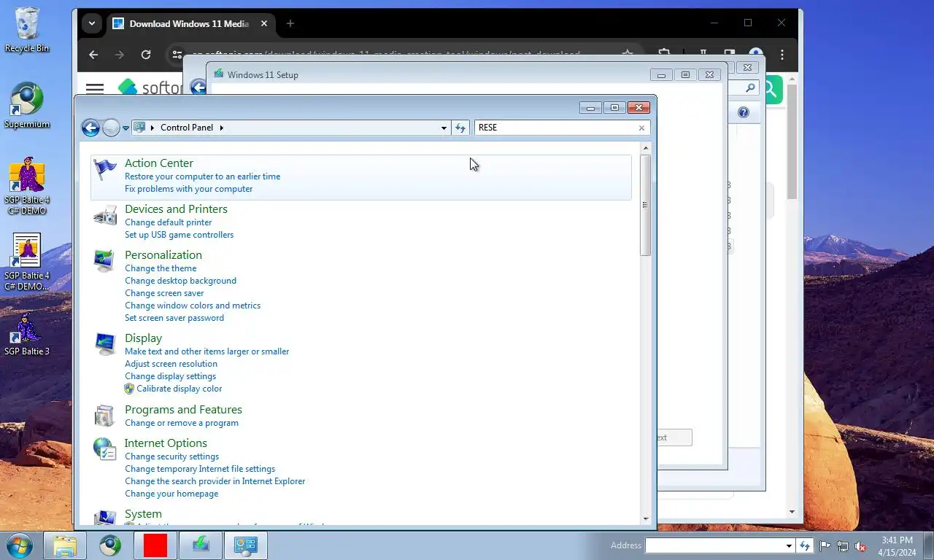Click Change or remove a program

(x=182, y=423)
